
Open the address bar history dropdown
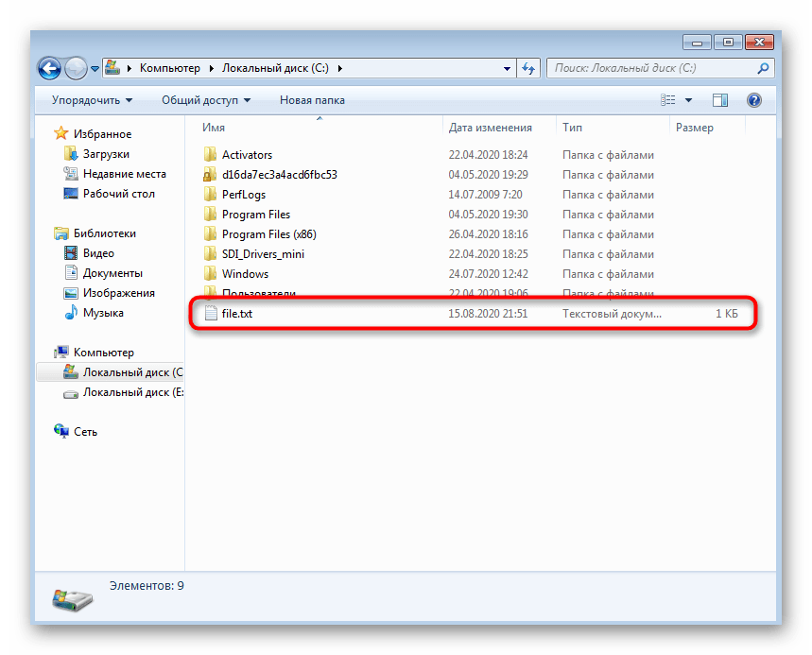(x=507, y=68)
